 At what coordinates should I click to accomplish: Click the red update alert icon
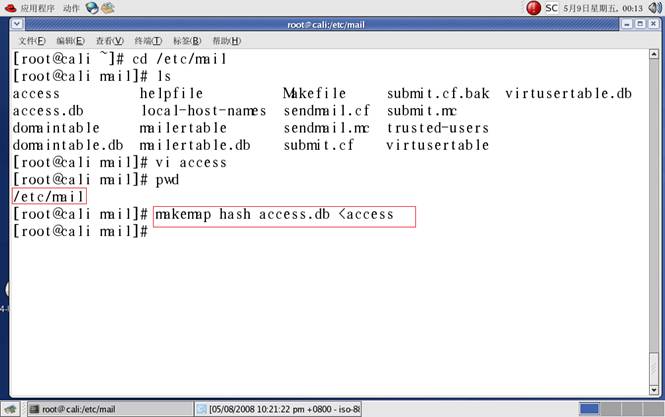pyautogui.click(x=533, y=8)
